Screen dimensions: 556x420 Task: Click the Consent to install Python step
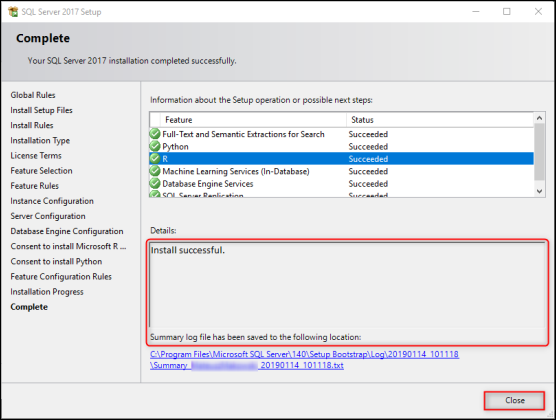tap(56, 261)
